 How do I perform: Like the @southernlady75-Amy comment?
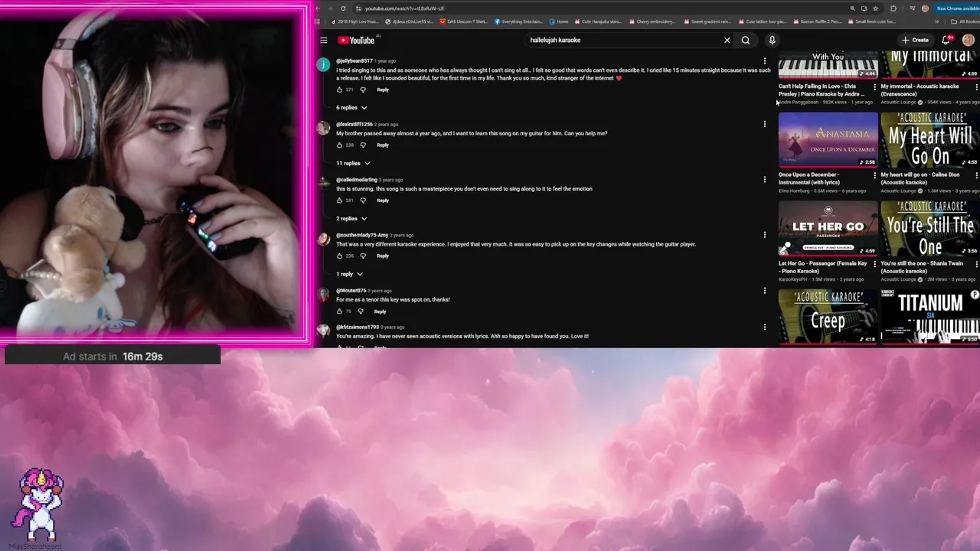click(340, 256)
